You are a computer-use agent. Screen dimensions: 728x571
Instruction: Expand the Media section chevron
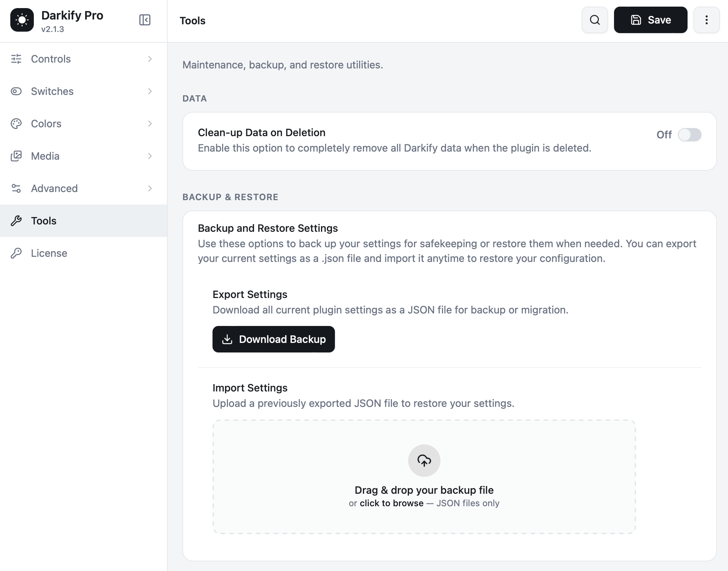[150, 156]
